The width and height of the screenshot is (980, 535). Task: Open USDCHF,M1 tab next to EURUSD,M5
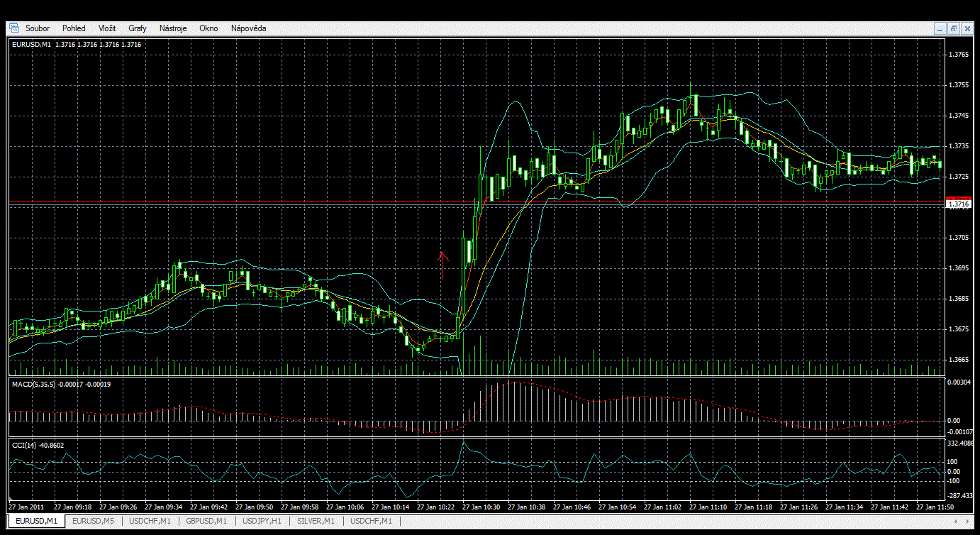coord(150,522)
